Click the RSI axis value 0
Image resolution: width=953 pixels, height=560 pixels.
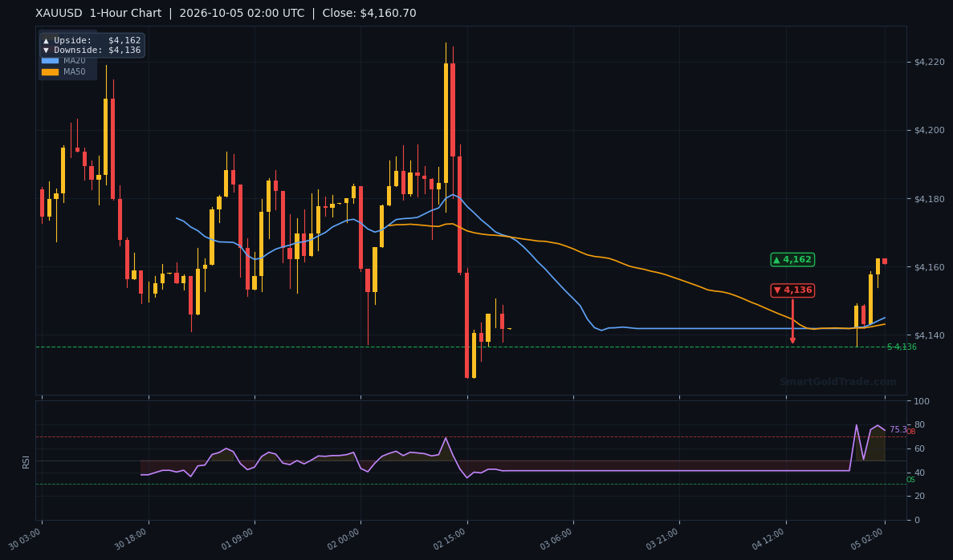[x=917, y=521]
